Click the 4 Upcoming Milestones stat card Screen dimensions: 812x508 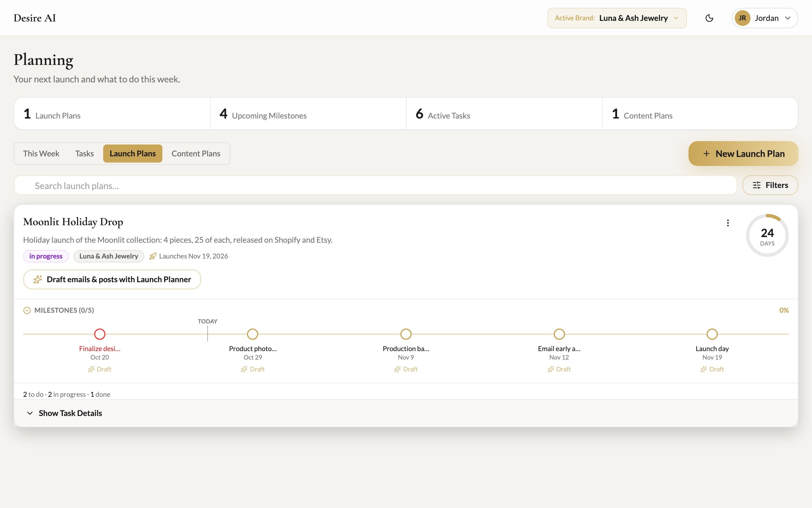308,113
